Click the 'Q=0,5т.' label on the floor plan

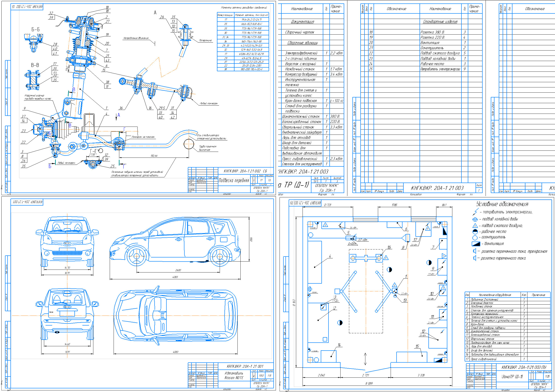tap(352, 244)
